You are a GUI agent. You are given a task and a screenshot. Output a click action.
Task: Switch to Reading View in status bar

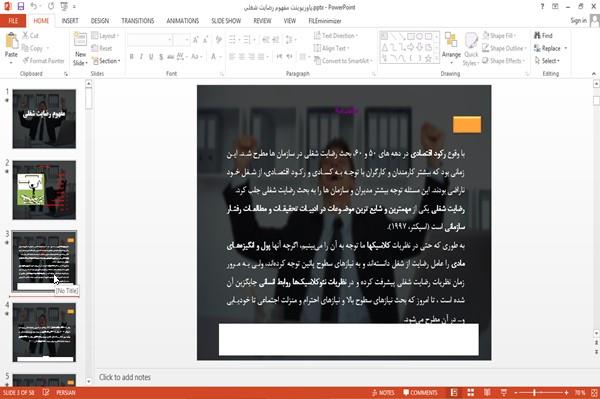point(487,392)
